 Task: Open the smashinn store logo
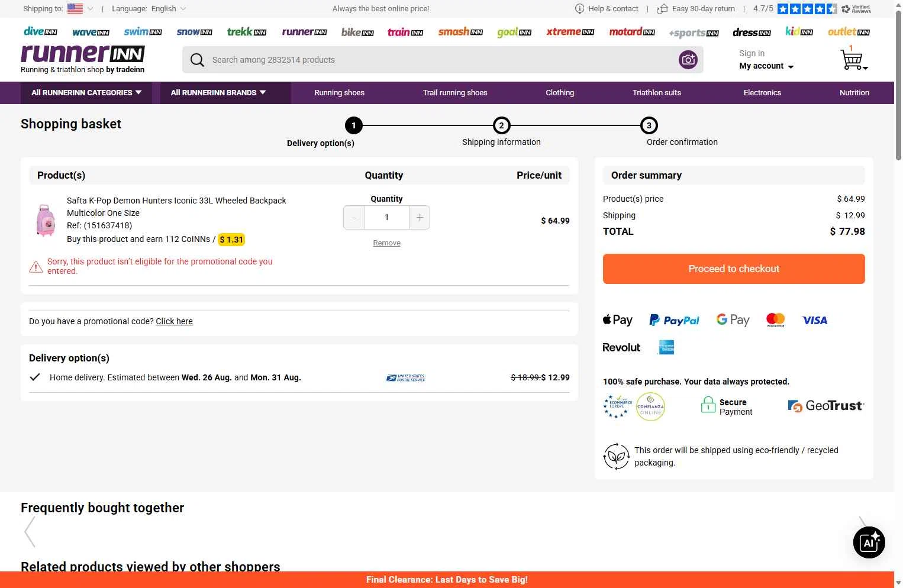[460, 32]
